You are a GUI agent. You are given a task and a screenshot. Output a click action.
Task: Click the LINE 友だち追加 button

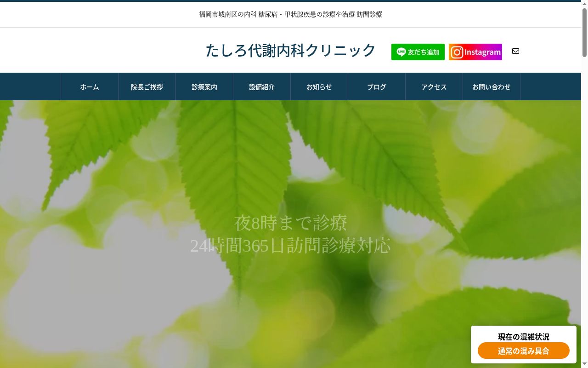pos(418,52)
